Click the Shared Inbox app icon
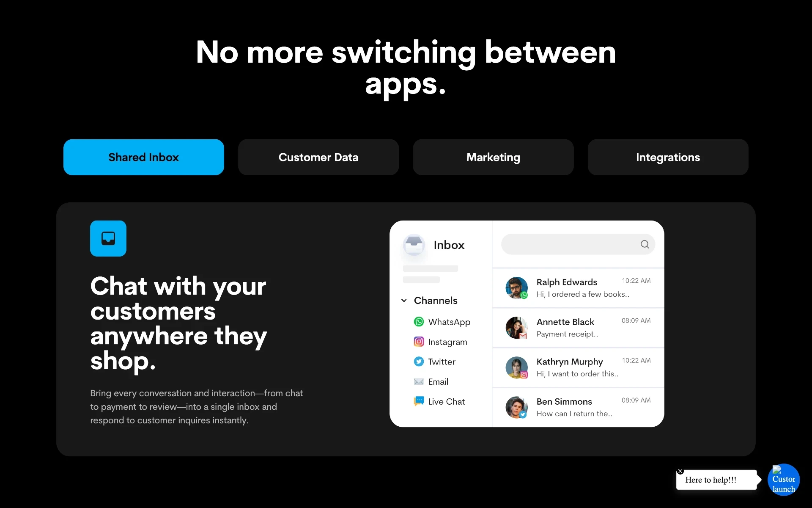The width and height of the screenshot is (812, 508). pyautogui.click(x=107, y=238)
